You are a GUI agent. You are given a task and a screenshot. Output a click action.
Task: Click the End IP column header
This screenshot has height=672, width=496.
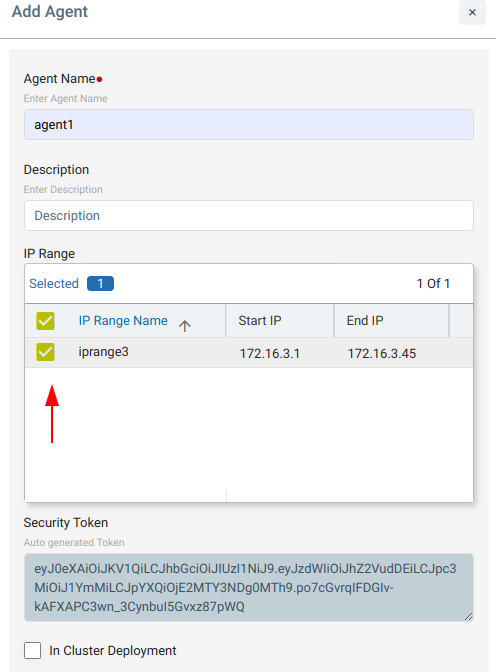(x=365, y=321)
